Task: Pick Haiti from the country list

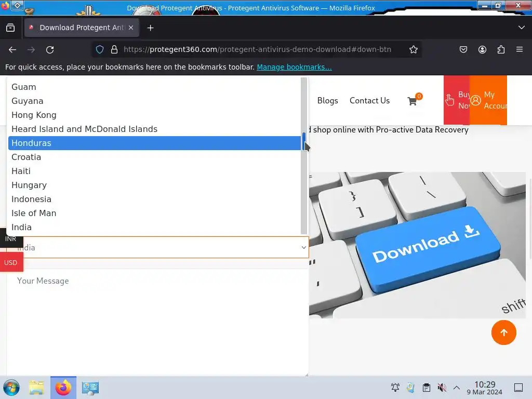Action: (x=154, y=171)
